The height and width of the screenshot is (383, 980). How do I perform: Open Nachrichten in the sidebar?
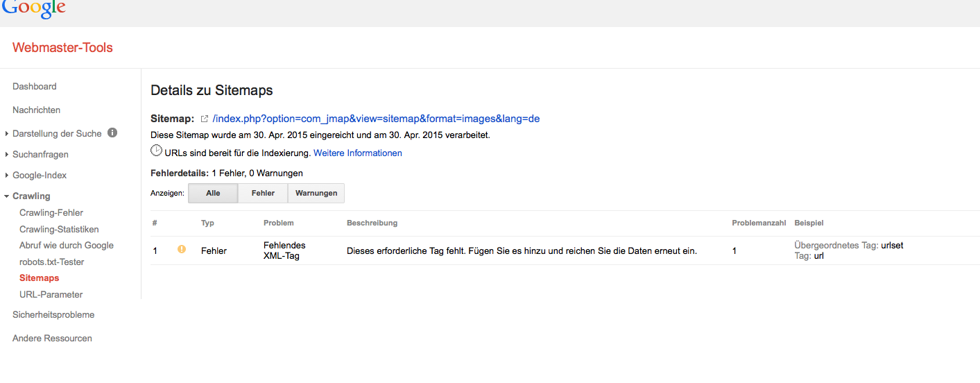point(36,110)
